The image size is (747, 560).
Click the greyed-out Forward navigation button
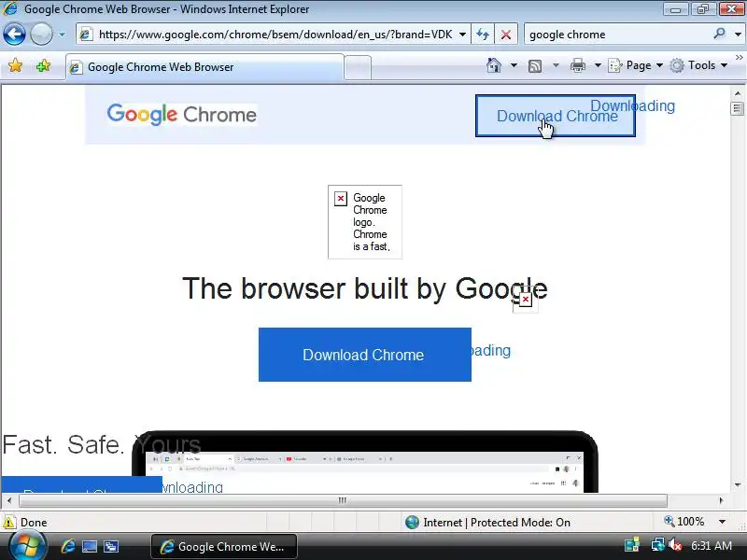point(41,35)
